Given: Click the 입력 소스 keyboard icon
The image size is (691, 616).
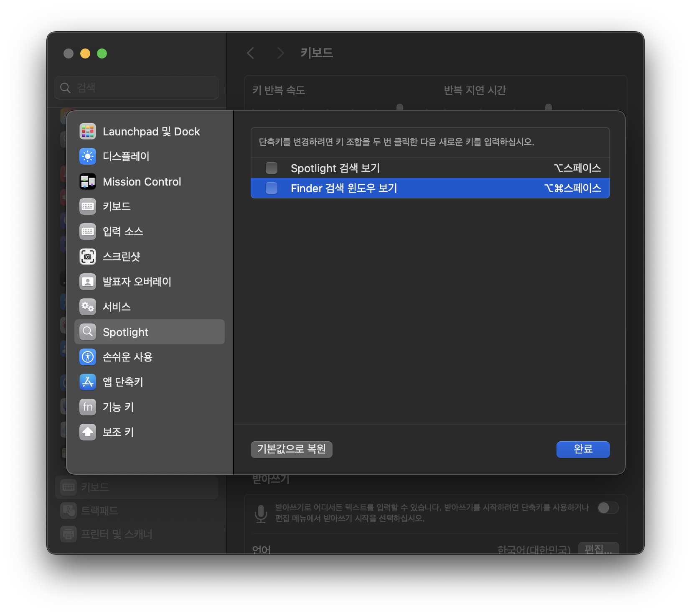Looking at the screenshot, I should point(88,232).
